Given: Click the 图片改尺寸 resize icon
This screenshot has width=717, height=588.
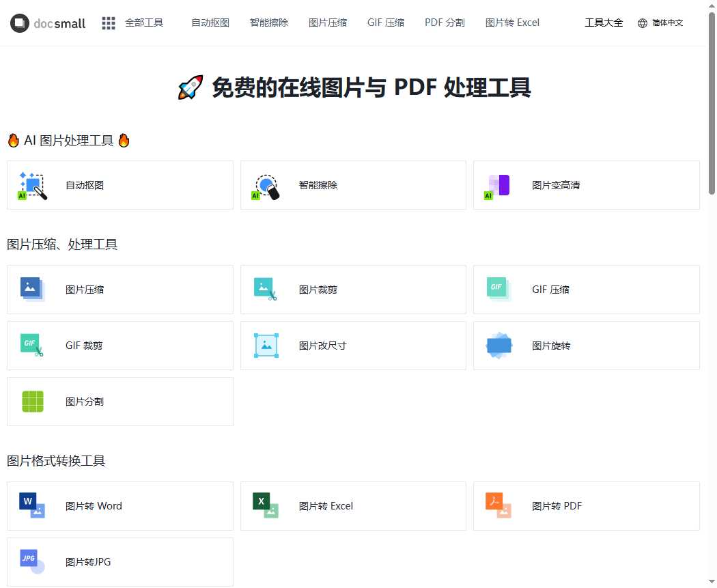Looking at the screenshot, I should click(x=266, y=346).
